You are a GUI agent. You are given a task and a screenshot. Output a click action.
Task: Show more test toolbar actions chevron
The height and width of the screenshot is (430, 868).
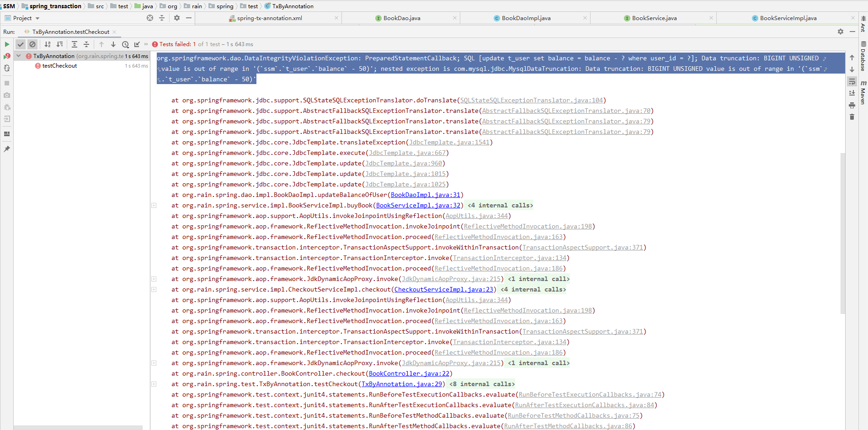coord(146,44)
